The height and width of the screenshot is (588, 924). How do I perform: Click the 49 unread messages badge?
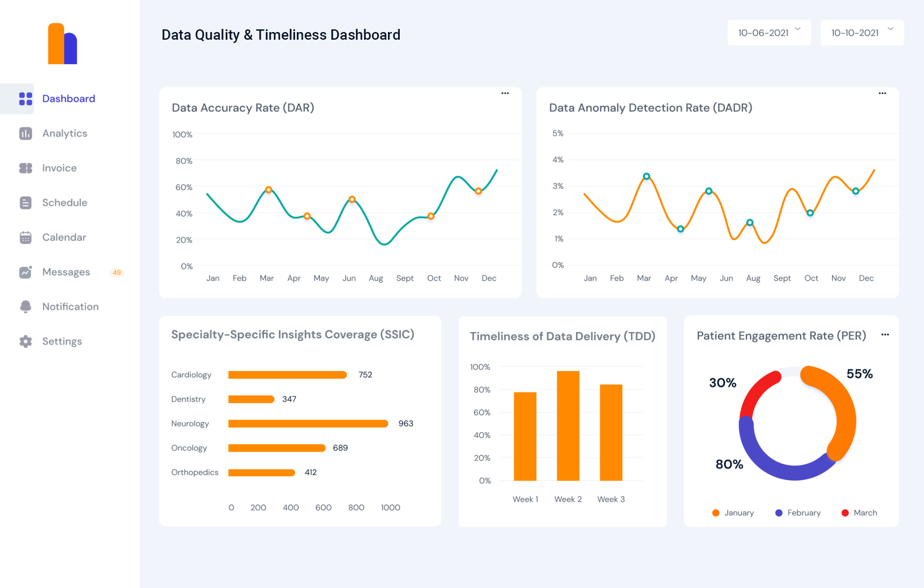pos(117,272)
